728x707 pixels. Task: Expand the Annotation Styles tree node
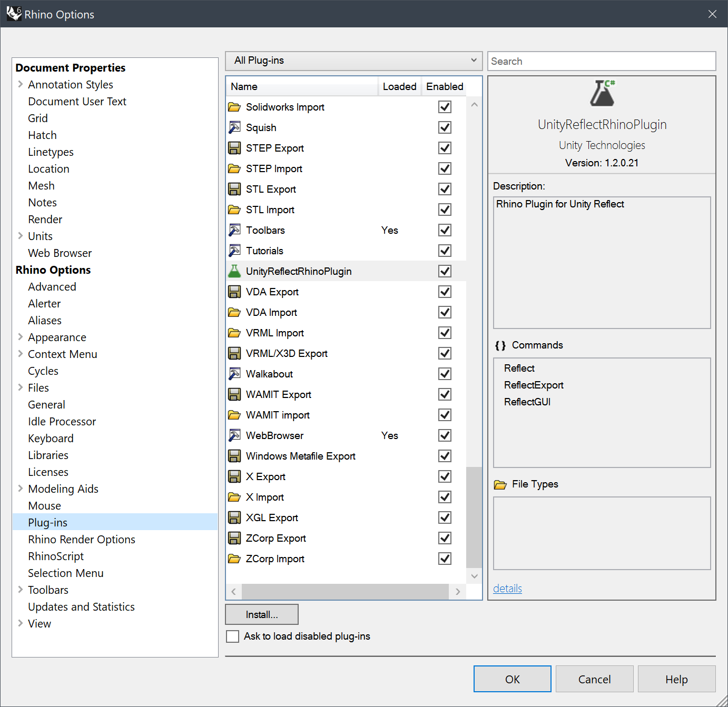(21, 84)
